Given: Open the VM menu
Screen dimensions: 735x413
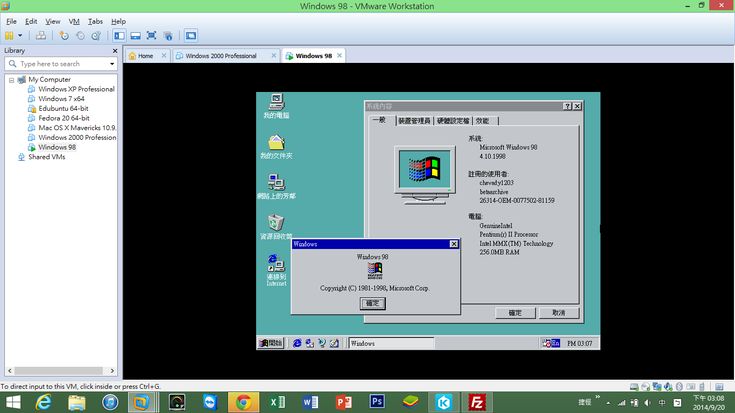Looking at the screenshot, I should (x=74, y=22).
